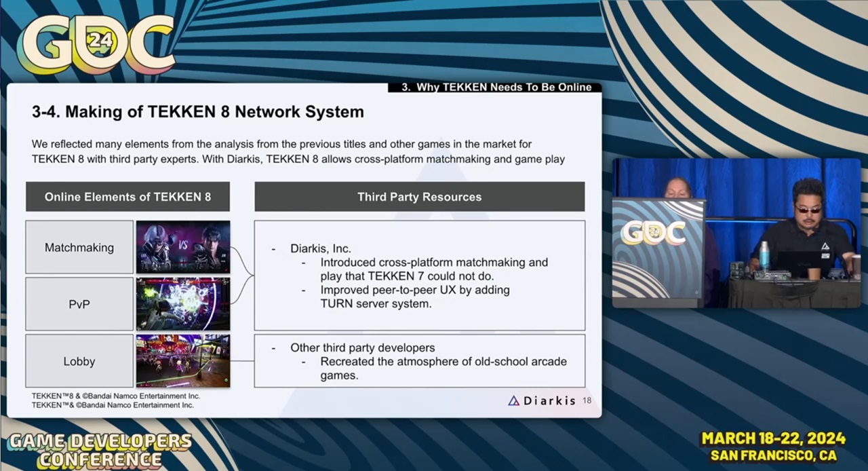This screenshot has height=471, width=868.
Task: Click the Lobby box
Action: [x=79, y=361]
